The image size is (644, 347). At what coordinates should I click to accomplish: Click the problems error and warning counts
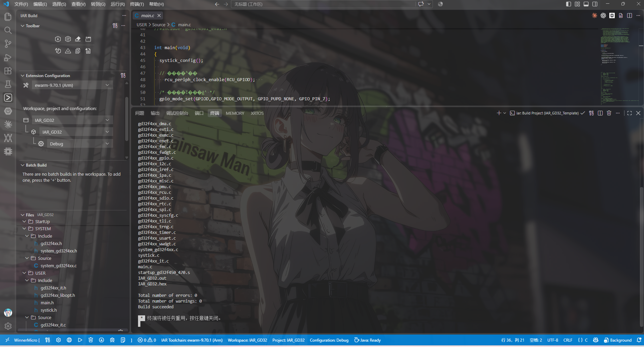pos(147,340)
